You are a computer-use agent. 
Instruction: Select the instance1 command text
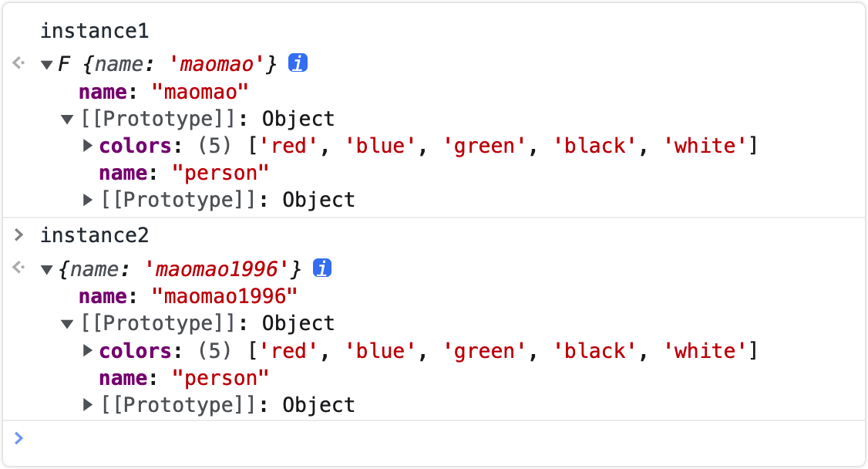tap(95, 31)
